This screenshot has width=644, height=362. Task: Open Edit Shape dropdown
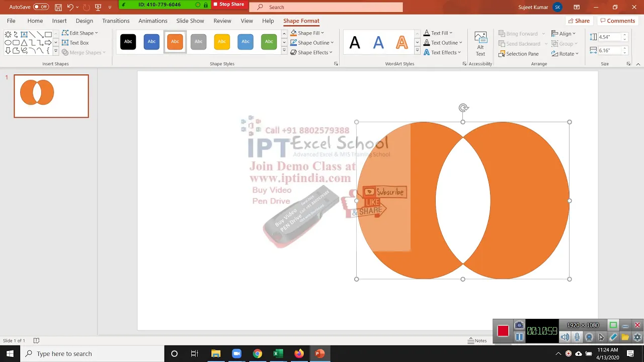click(x=80, y=33)
